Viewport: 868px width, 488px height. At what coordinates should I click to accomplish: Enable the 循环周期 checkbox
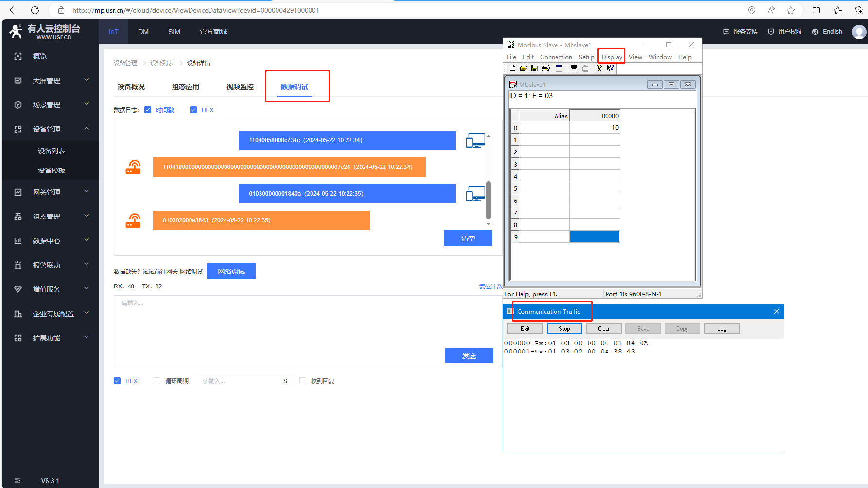157,381
